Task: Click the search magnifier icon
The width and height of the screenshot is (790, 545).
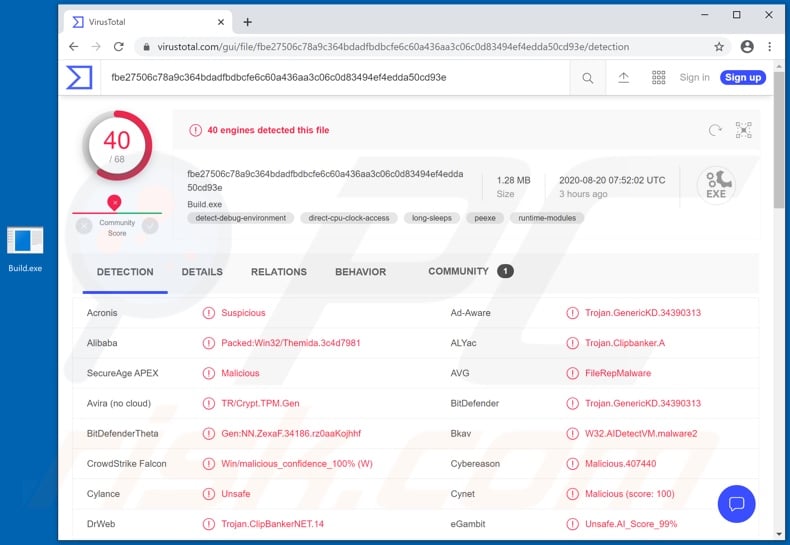Action: click(x=587, y=78)
